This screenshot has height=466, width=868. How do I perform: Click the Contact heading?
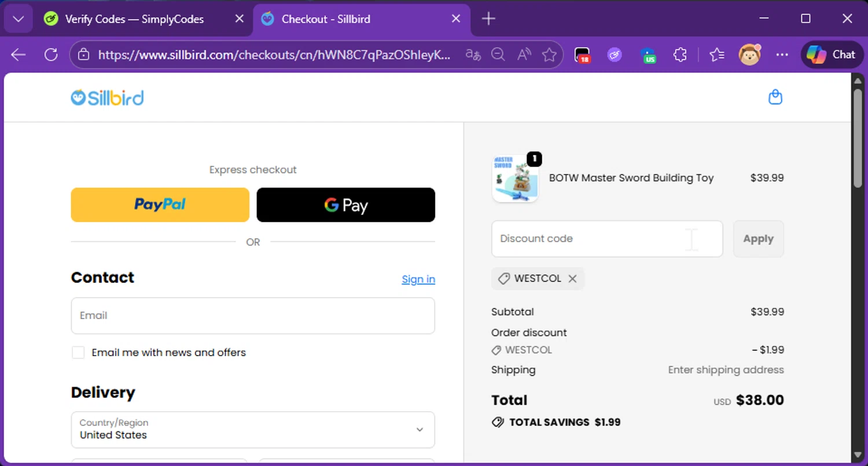(x=102, y=278)
